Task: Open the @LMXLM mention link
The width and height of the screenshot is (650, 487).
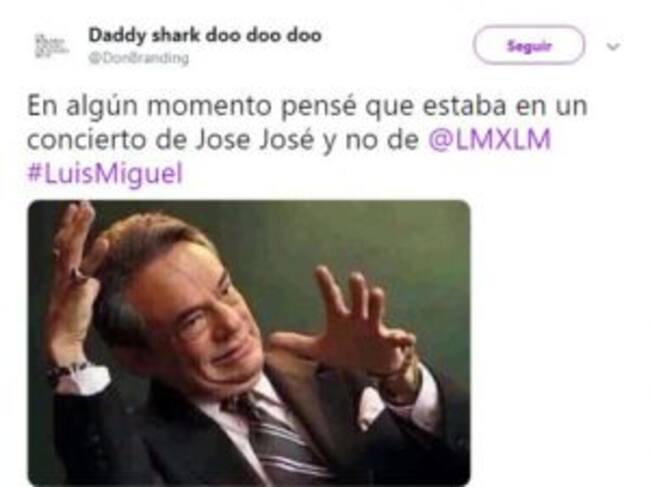Action: tap(489, 139)
